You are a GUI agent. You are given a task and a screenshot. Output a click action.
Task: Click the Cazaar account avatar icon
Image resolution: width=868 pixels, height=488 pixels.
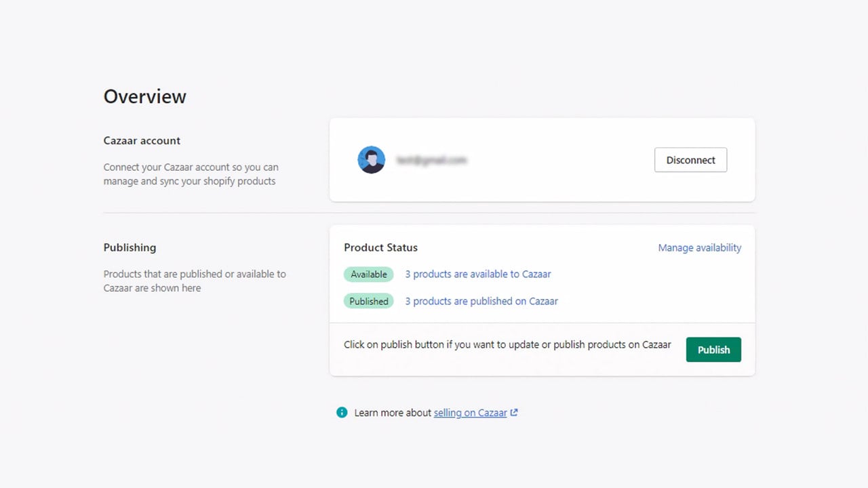(x=371, y=160)
